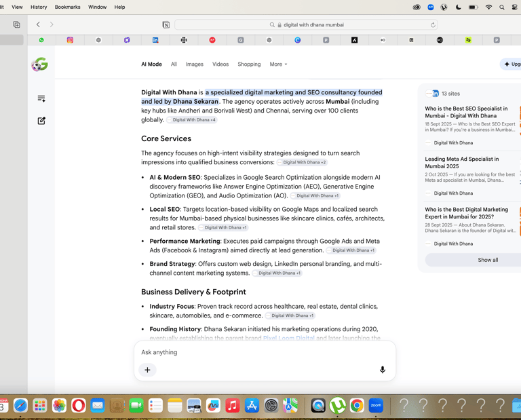521x420 pixels.
Task: Open the grey G pinned tab
Action: [241, 40]
